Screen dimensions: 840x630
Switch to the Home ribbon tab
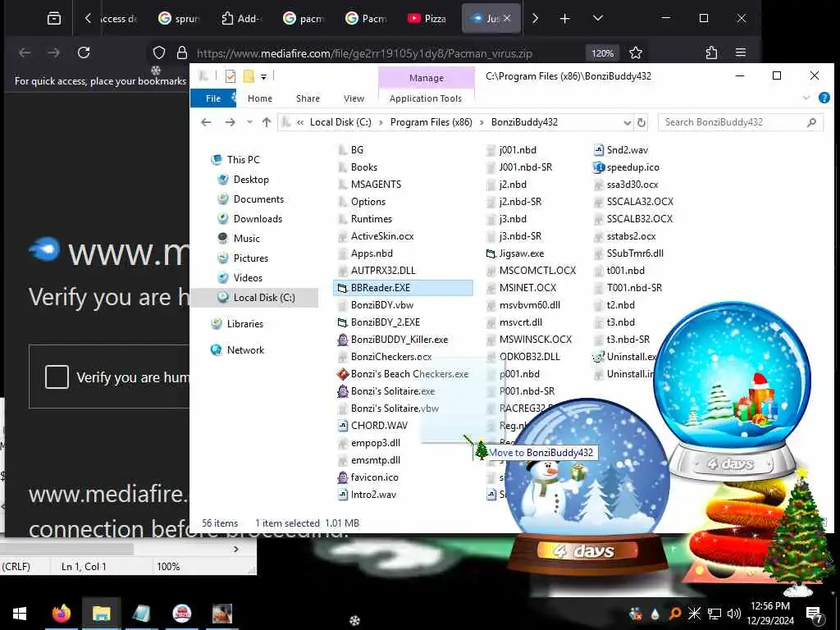tap(260, 98)
